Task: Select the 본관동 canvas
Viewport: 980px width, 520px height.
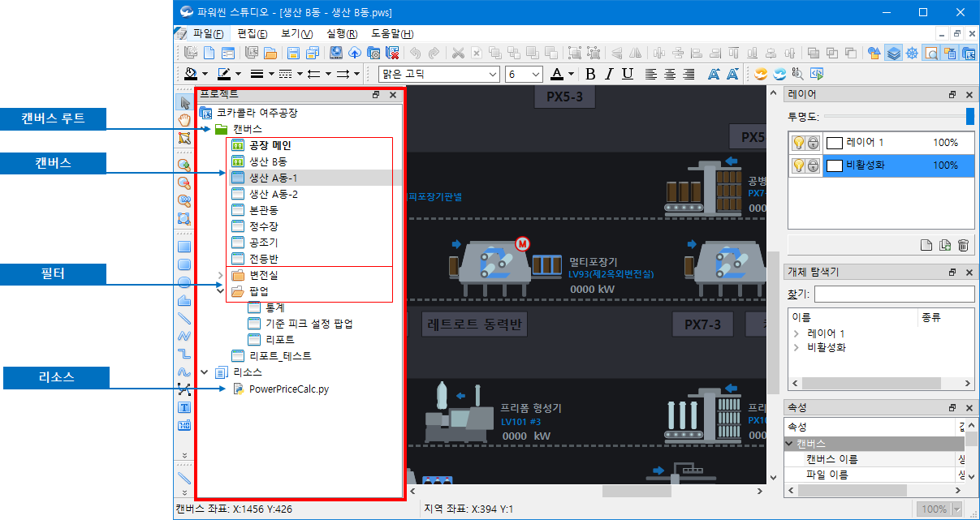Action: point(265,210)
